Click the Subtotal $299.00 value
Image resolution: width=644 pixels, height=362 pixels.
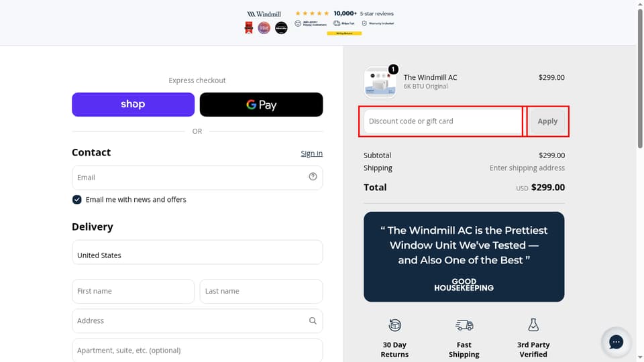(551, 155)
